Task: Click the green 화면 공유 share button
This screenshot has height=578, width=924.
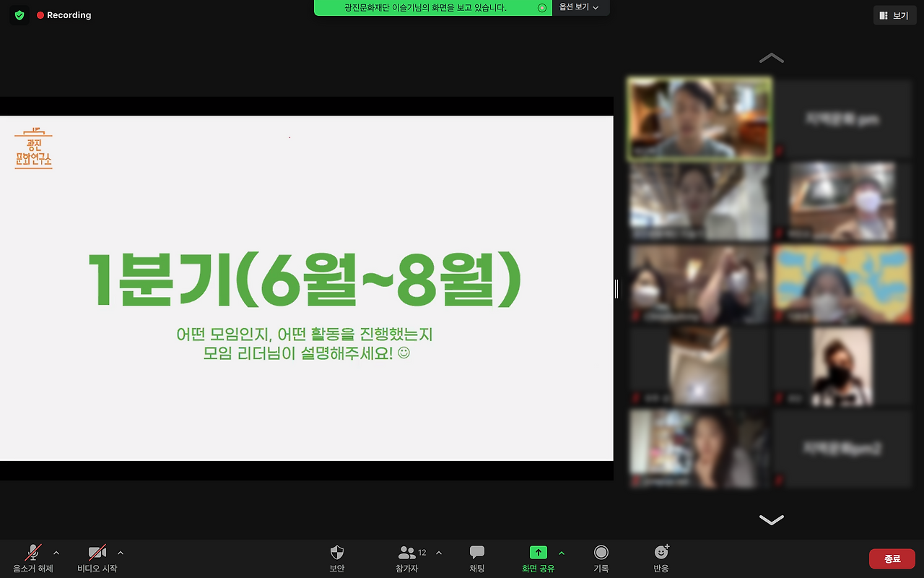Action: [539, 558]
